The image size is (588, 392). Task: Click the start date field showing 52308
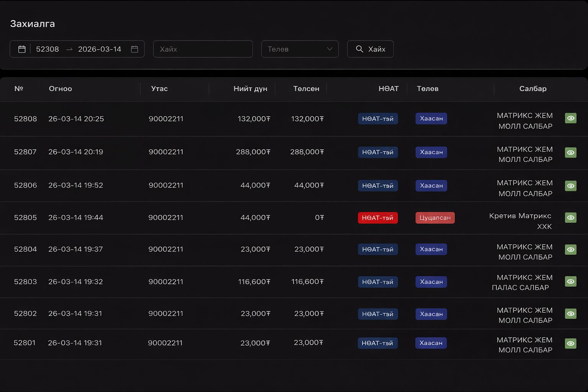[47, 49]
